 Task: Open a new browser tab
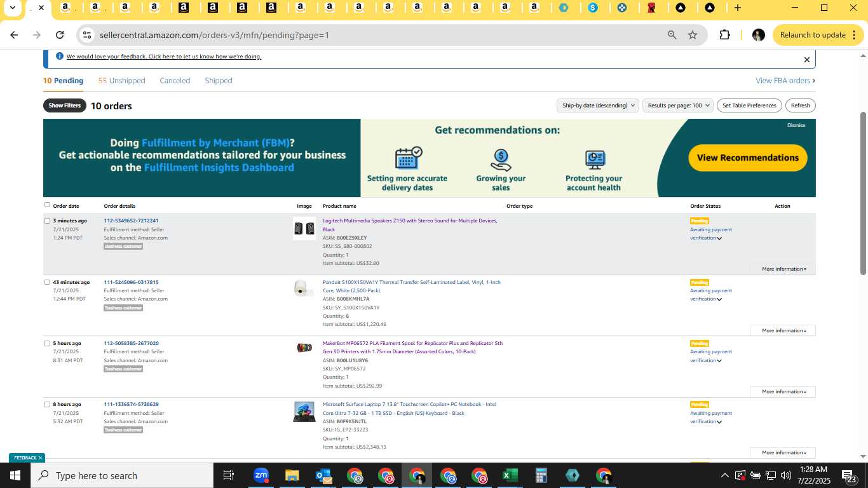coord(737,8)
